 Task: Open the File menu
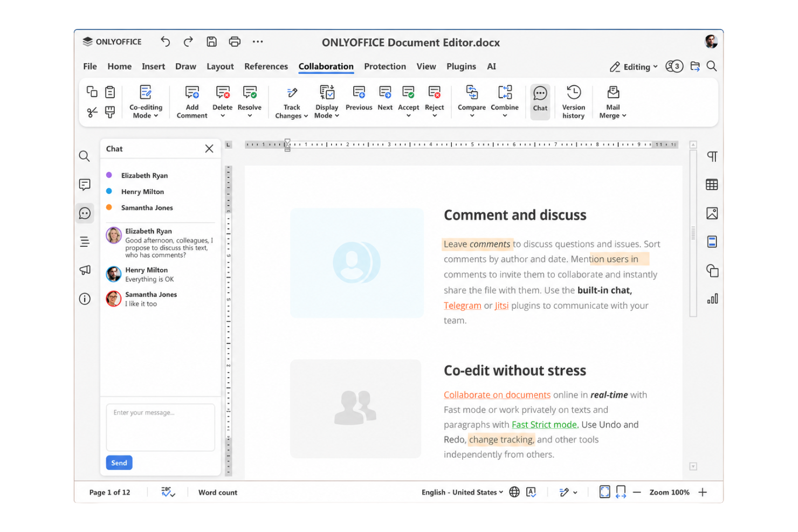pos(90,66)
